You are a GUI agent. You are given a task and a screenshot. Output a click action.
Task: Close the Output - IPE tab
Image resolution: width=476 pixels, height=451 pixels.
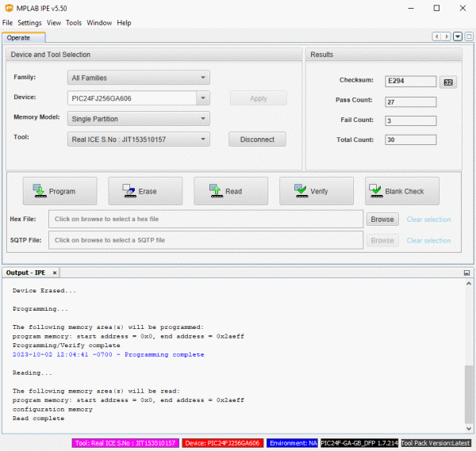tap(55, 273)
